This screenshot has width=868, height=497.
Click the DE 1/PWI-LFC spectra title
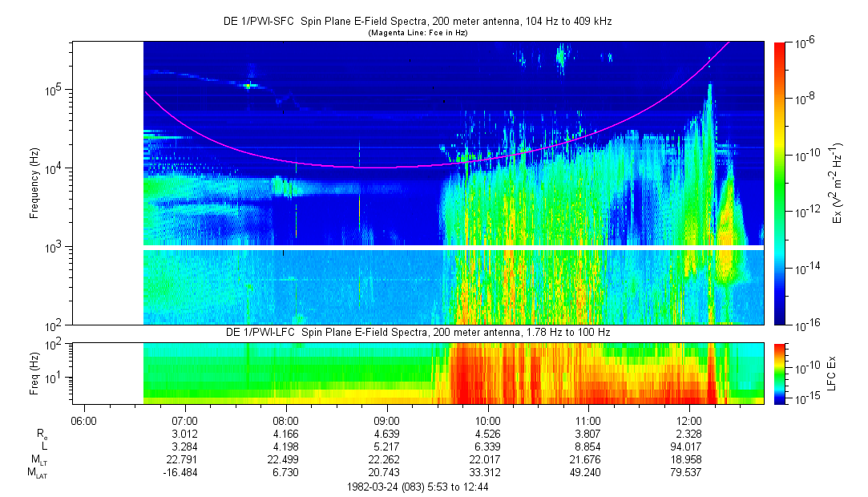pyautogui.click(x=418, y=333)
